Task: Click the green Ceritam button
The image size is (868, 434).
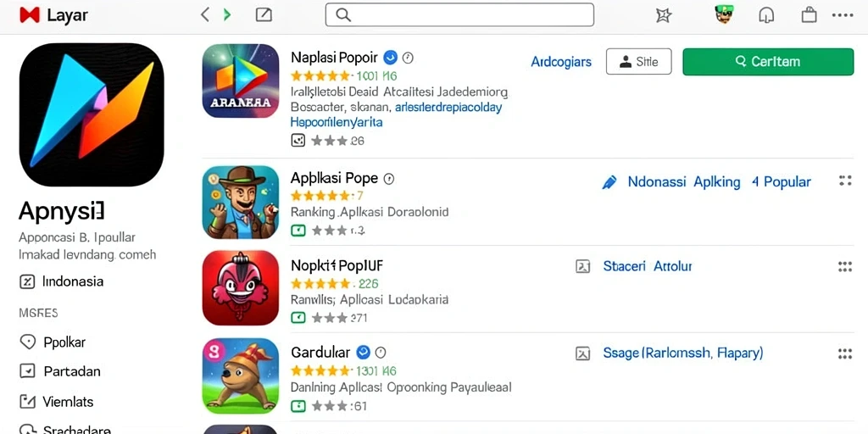Action: pos(768,61)
